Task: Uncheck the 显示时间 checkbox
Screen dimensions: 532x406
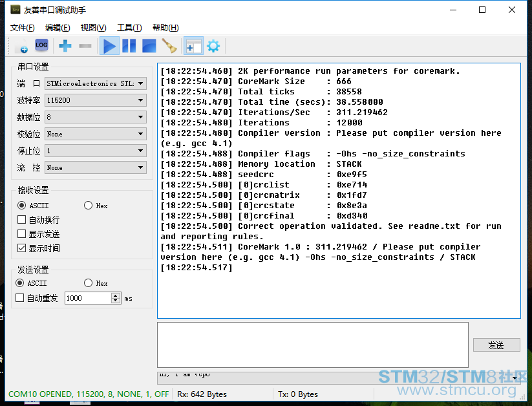Action: coord(21,248)
